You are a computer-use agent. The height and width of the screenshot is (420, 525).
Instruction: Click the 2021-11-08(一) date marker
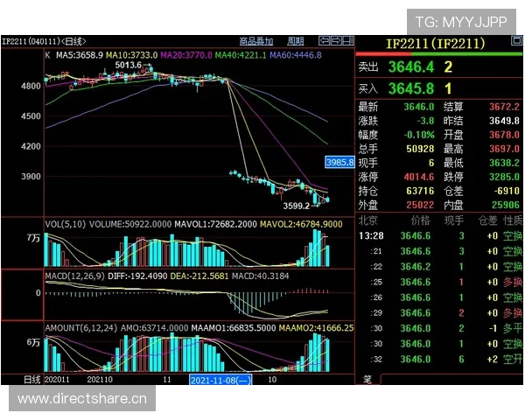220,380
